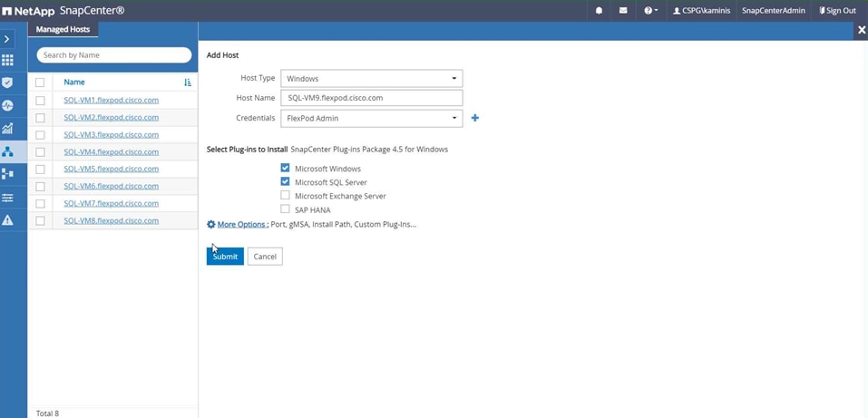868x418 pixels.
Task: Click the More Options gear icon
Action: pyautogui.click(x=211, y=224)
